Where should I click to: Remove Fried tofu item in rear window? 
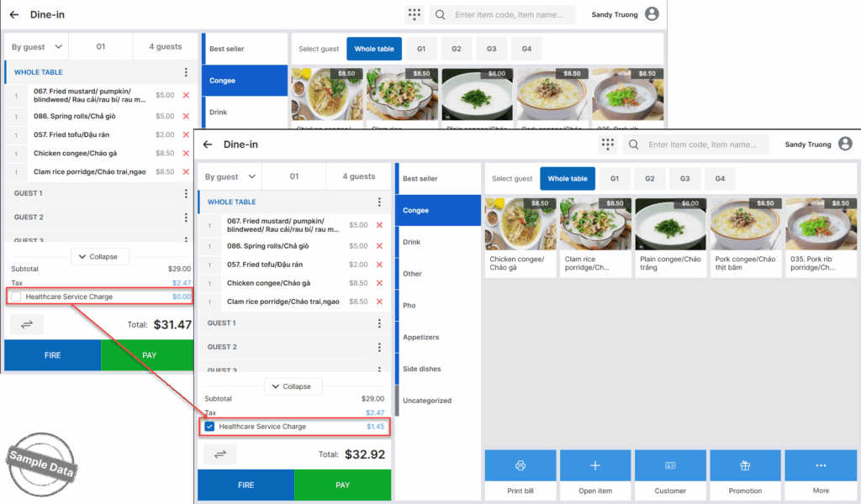186,135
